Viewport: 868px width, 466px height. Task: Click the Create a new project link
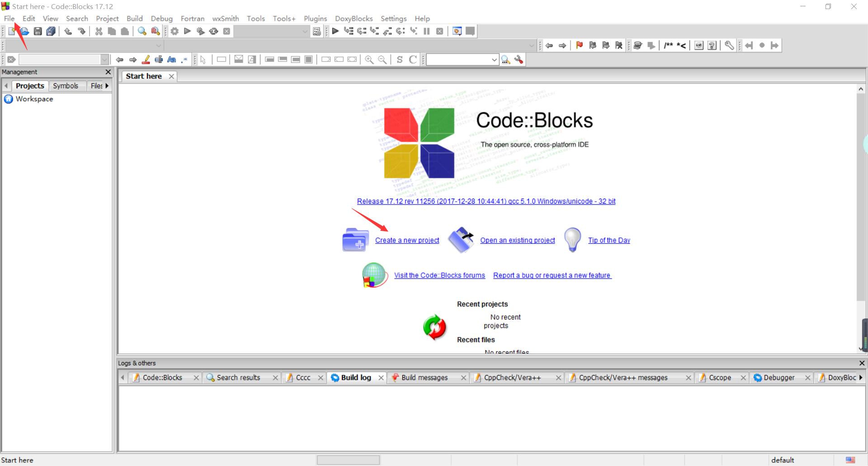407,240
